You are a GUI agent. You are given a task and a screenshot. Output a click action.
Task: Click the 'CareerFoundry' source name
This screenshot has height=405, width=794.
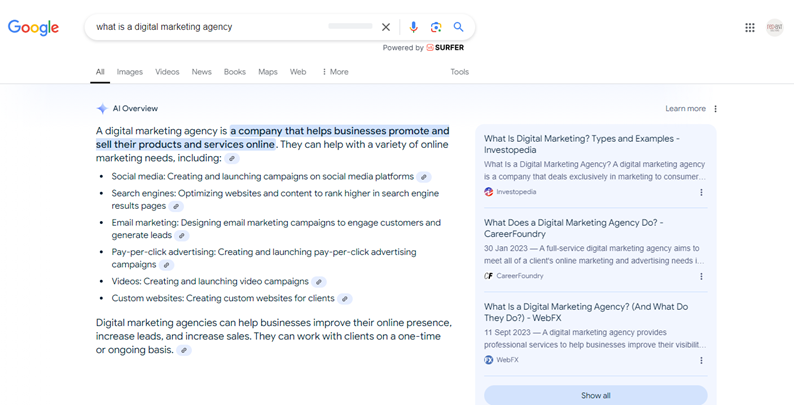(520, 276)
